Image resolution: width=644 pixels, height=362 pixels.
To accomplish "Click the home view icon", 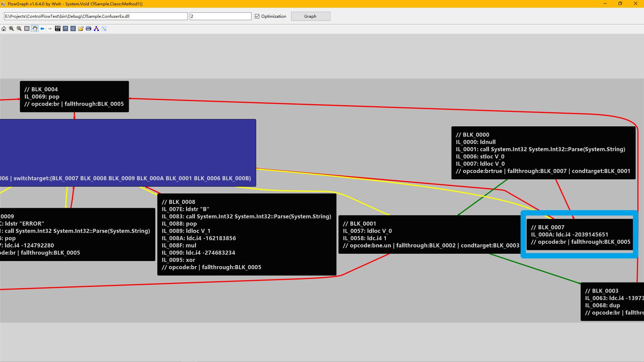I will [4, 29].
